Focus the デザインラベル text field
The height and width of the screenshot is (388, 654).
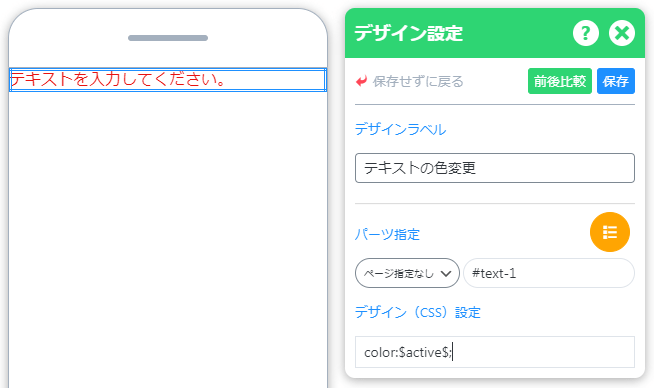[x=495, y=168]
